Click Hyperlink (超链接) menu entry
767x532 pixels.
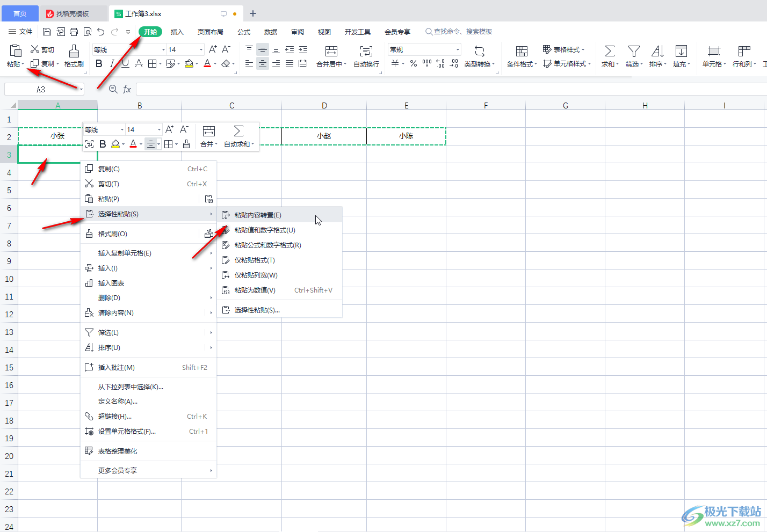[x=148, y=417]
